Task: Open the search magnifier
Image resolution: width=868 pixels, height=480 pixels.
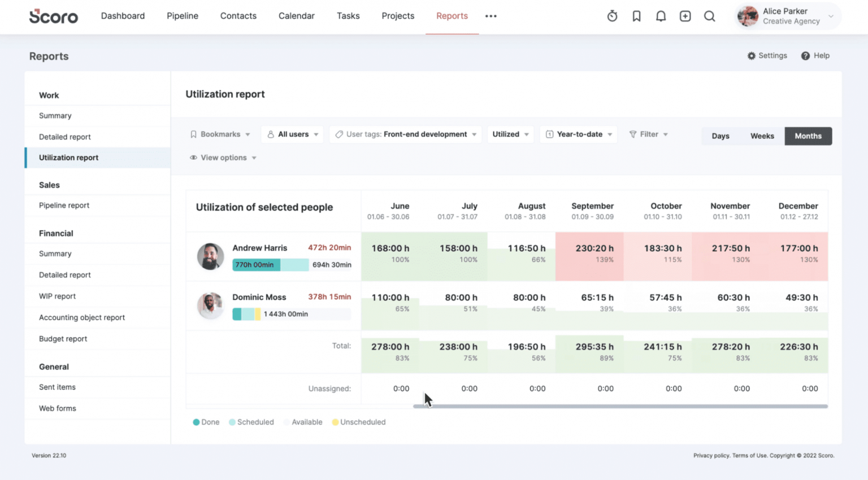Action: coord(709,16)
